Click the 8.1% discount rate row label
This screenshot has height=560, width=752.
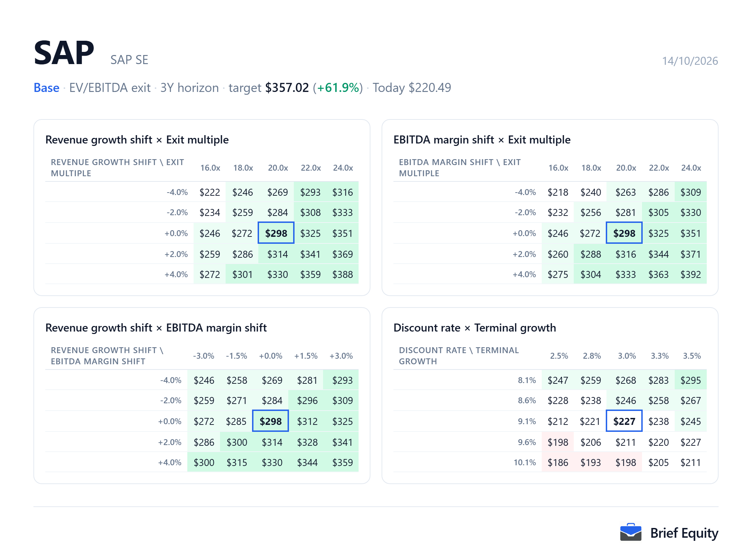coord(527,380)
